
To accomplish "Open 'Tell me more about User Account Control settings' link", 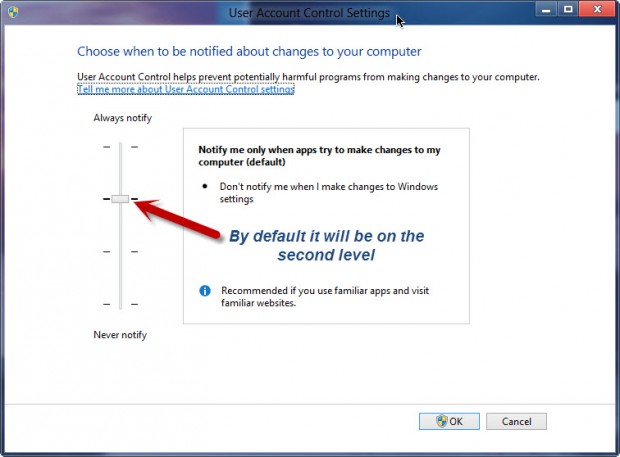I will click(x=185, y=89).
